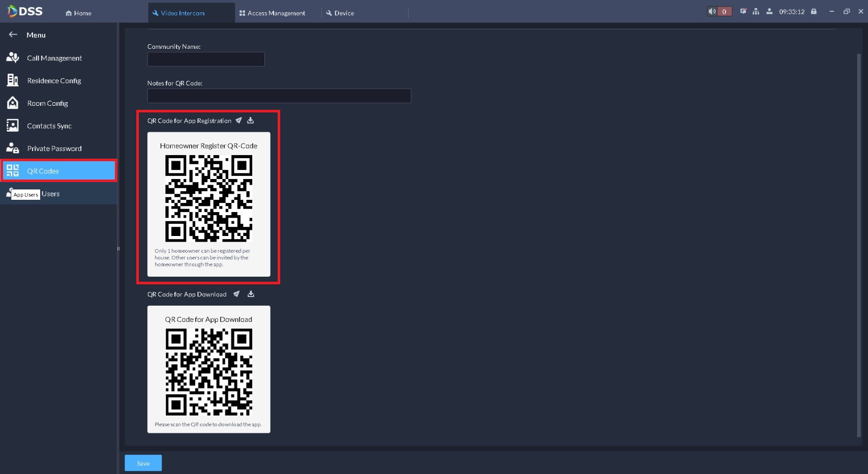Switch to the Device tab
This screenshot has width=868, height=474.
[340, 13]
